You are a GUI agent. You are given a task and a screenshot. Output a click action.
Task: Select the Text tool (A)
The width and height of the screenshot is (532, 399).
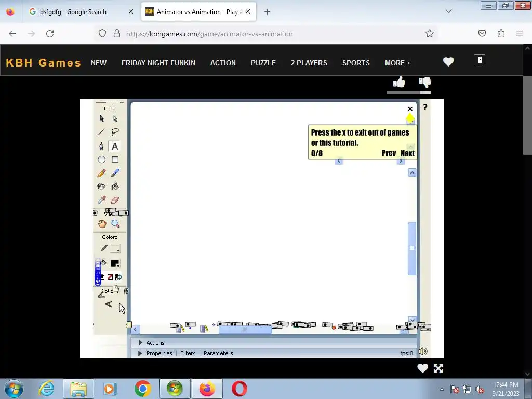click(115, 146)
